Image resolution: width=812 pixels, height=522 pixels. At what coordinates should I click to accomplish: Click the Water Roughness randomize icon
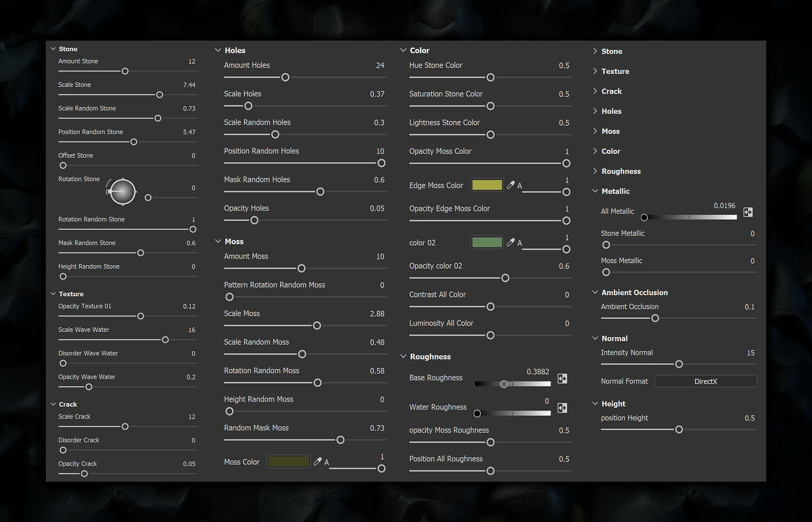click(x=562, y=408)
